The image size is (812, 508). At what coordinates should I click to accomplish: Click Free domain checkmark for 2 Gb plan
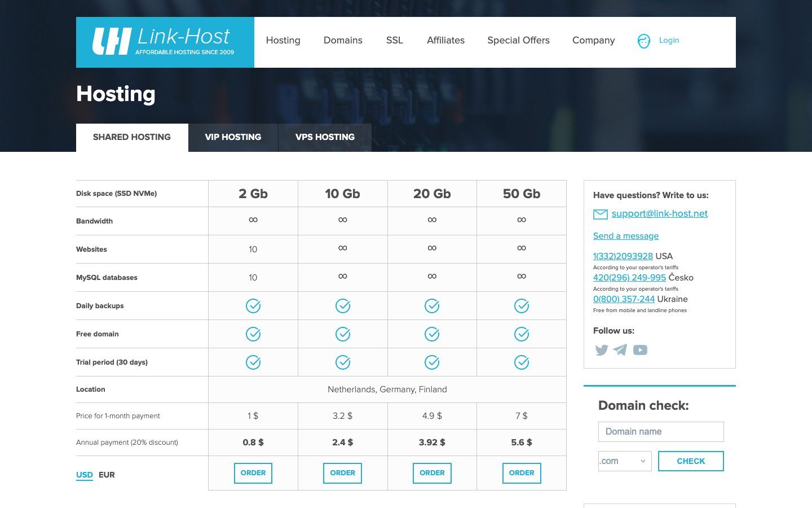coord(253,334)
